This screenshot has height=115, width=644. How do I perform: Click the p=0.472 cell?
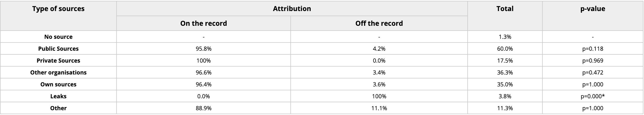[x=593, y=73]
